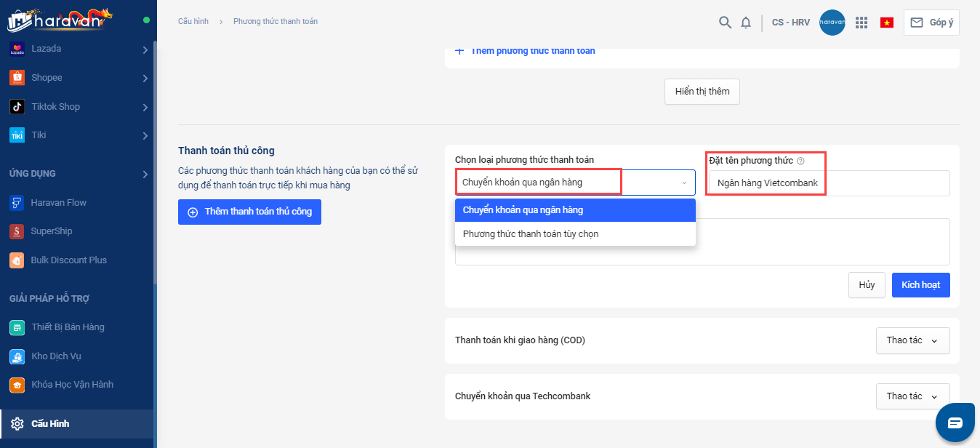Click the help icon beside Đặt tên phương thức
The width and height of the screenshot is (980, 448).
pyautogui.click(x=800, y=161)
